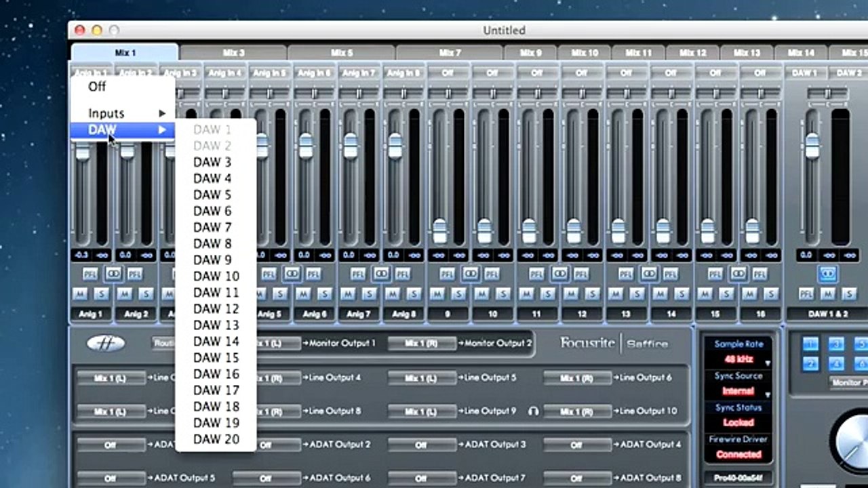
Task: Solo the Anlg 7 channel
Action: 370,293
